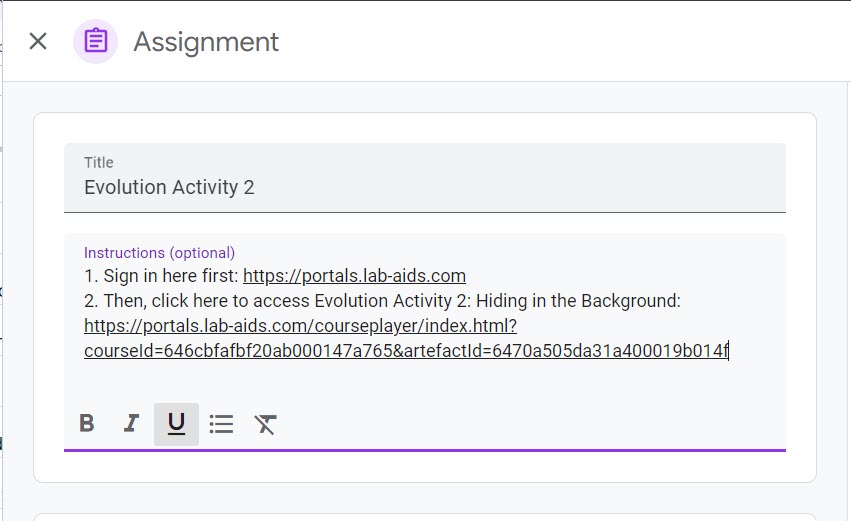Toggle bold formatting in Instructions toolbar
Viewport: 851px width, 521px height.
click(x=87, y=424)
